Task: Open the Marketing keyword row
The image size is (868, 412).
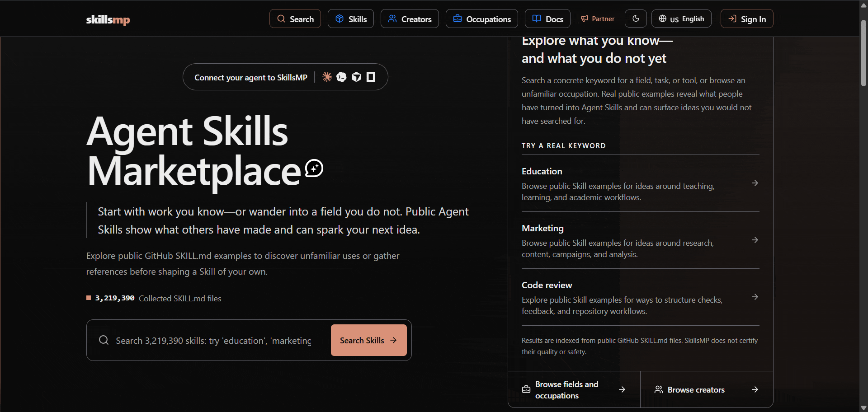Action: tap(641, 240)
